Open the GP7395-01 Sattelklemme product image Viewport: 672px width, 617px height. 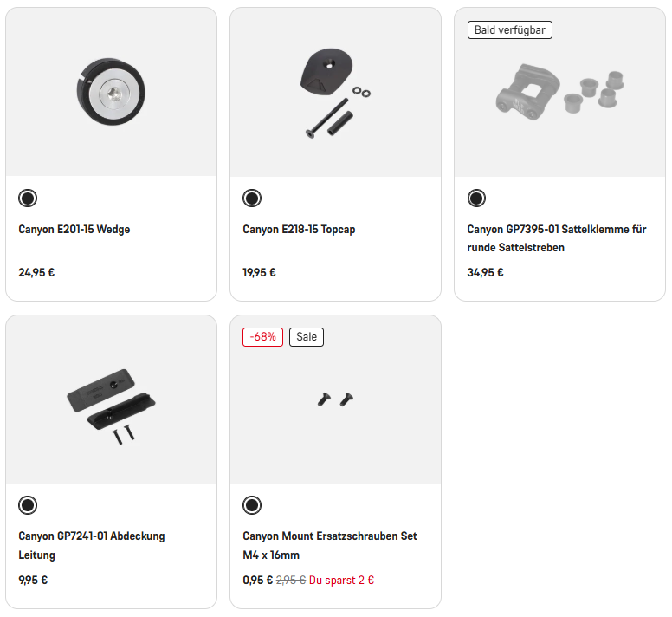coord(559,90)
